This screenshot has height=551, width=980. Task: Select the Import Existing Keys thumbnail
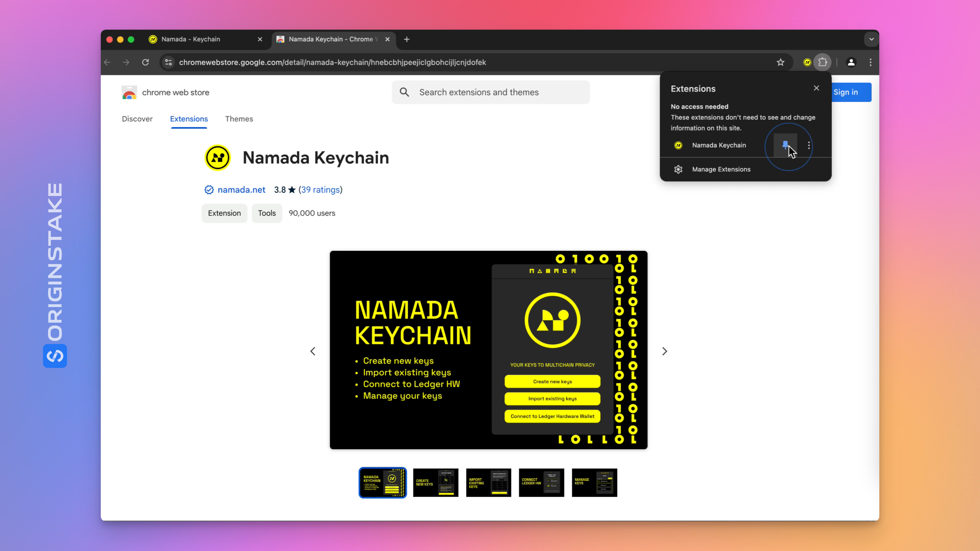tap(489, 483)
